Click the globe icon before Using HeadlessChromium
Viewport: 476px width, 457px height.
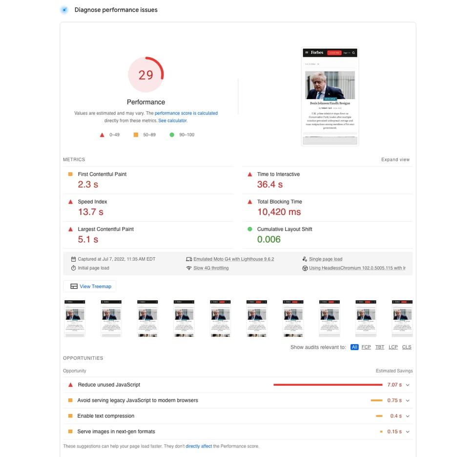[306, 268]
